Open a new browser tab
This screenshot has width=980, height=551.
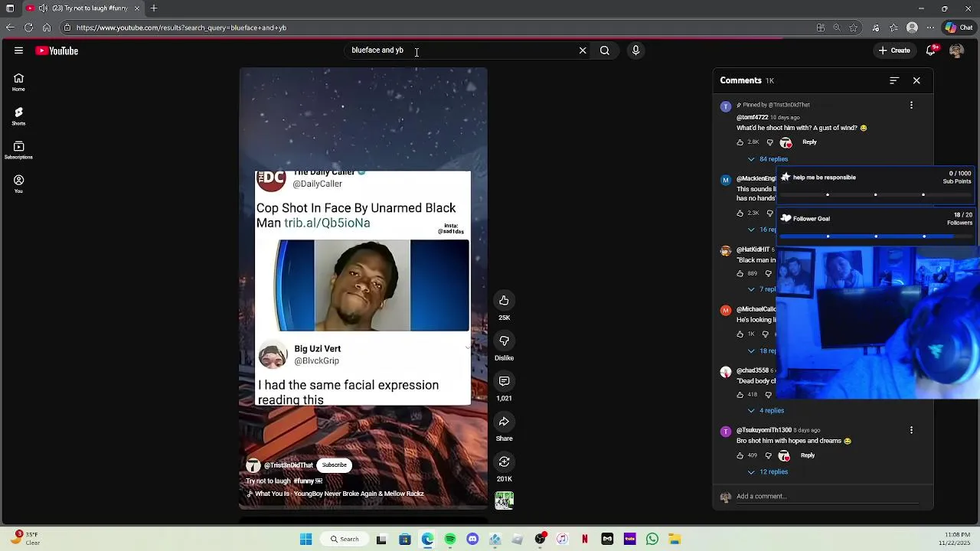click(x=154, y=8)
